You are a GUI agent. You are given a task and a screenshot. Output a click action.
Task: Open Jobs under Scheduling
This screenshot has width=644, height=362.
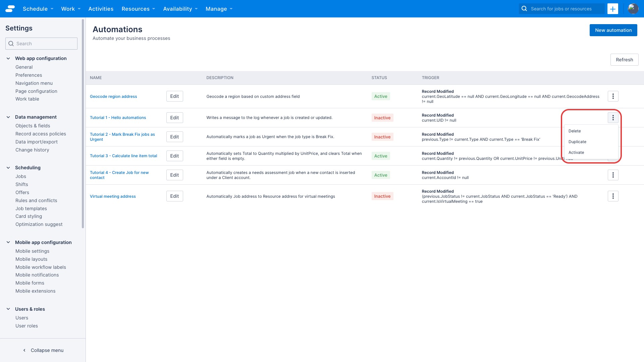pyautogui.click(x=21, y=176)
